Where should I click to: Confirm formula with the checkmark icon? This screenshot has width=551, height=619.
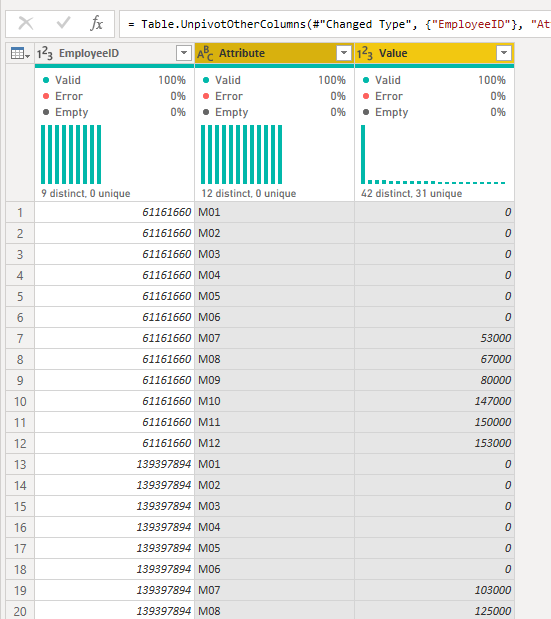coord(63,23)
